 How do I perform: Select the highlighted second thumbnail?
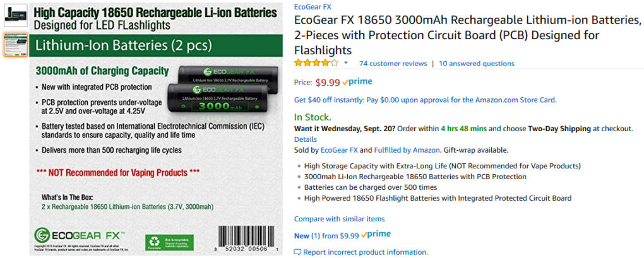tap(15, 44)
